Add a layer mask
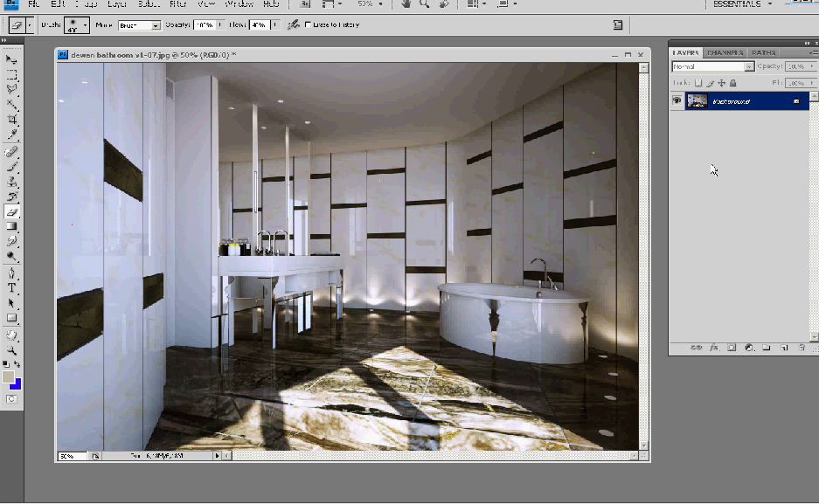Image resolution: width=819 pixels, height=504 pixels. coord(732,348)
